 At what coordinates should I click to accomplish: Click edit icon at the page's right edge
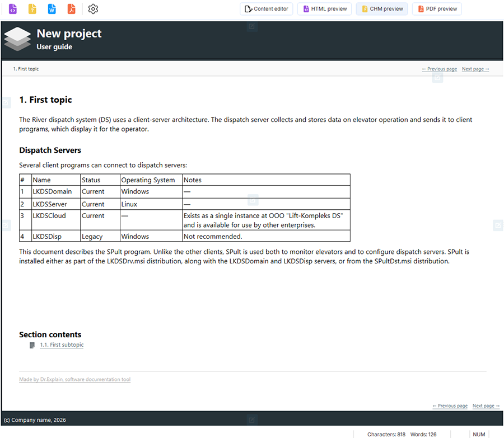click(x=498, y=225)
